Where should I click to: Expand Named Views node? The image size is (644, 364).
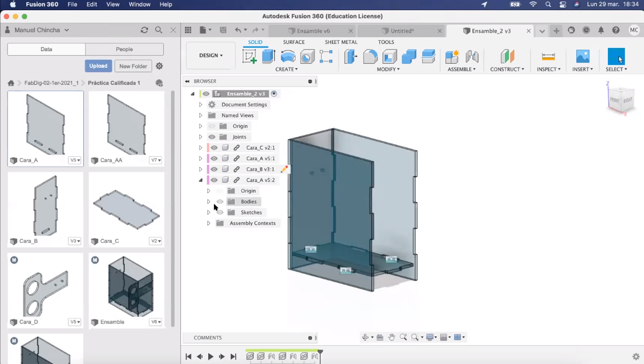[201, 115]
